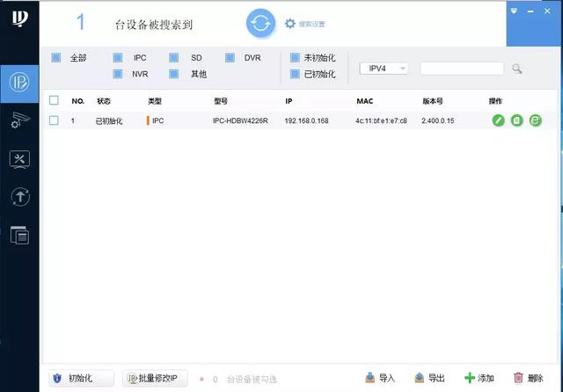
Task: Open the Modify IP sidebar section
Action: [x=19, y=83]
